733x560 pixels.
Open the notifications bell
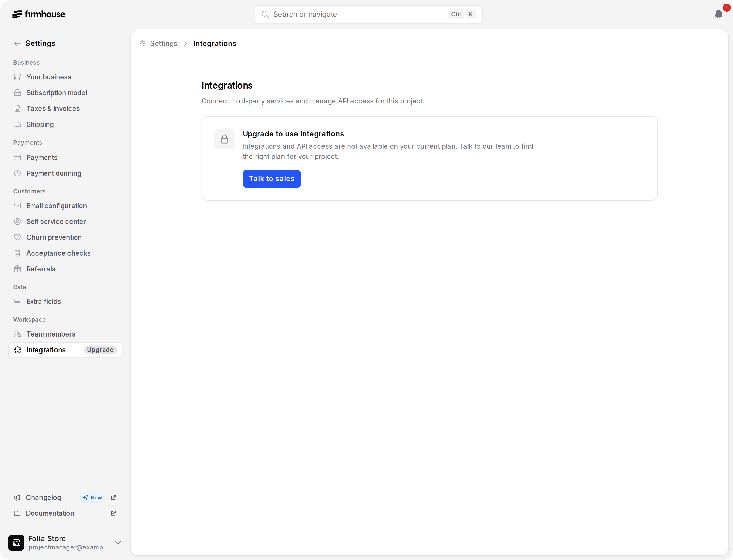coord(718,14)
